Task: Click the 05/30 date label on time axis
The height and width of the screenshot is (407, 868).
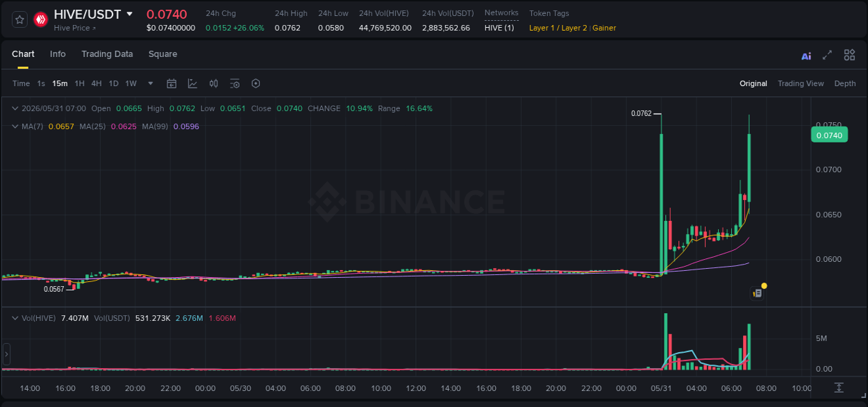Action: pyautogui.click(x=240, y=388)
